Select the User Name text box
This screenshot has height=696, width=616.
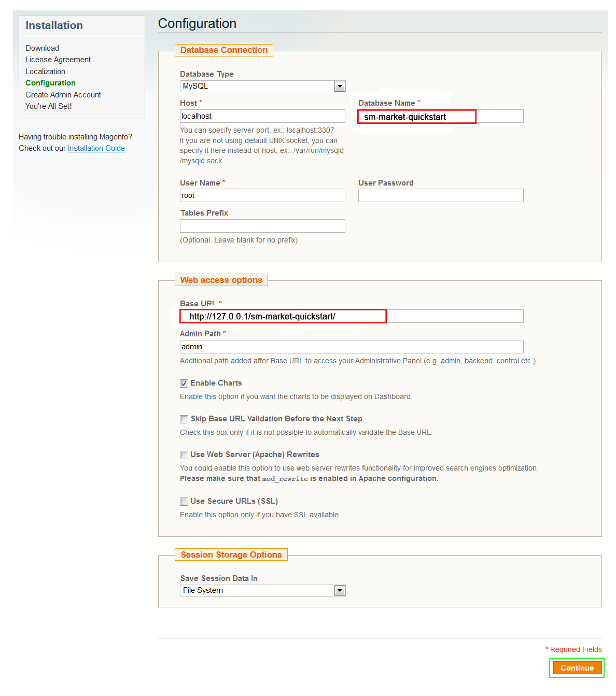pos(262,195)
